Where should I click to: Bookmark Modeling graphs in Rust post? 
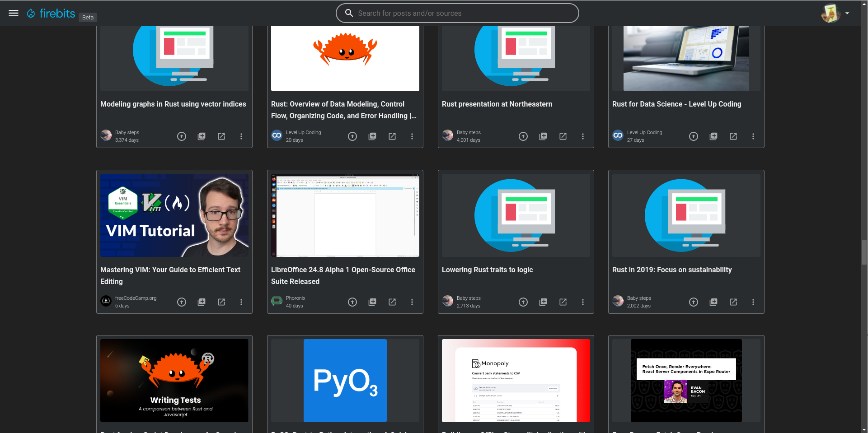point(202,136)
